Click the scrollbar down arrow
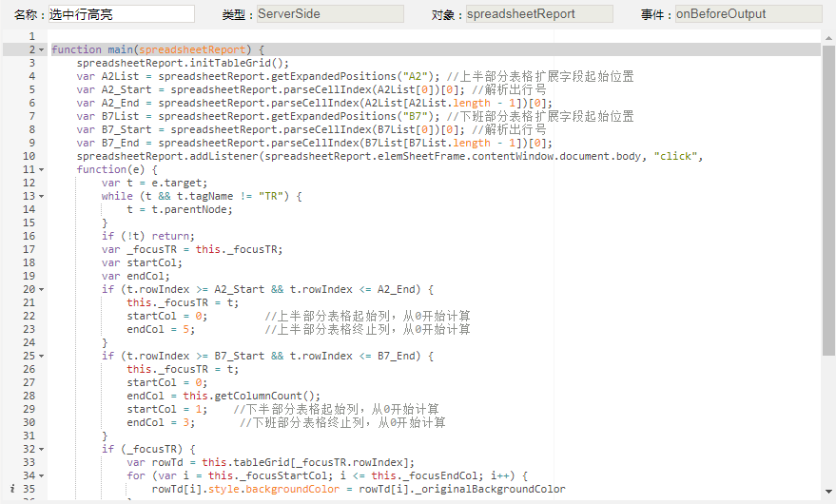Image resolution: width=836 pixels, height=504 pixels. pos(828,492)
